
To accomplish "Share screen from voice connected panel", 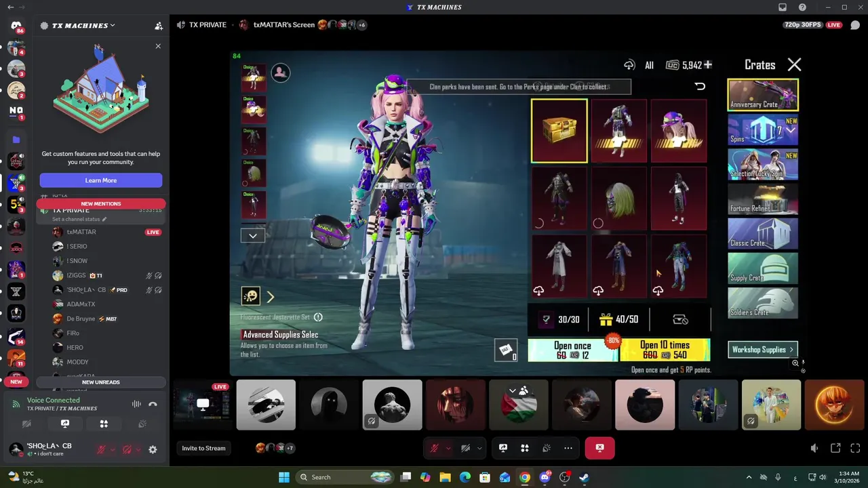I will [x=65, y=424].
